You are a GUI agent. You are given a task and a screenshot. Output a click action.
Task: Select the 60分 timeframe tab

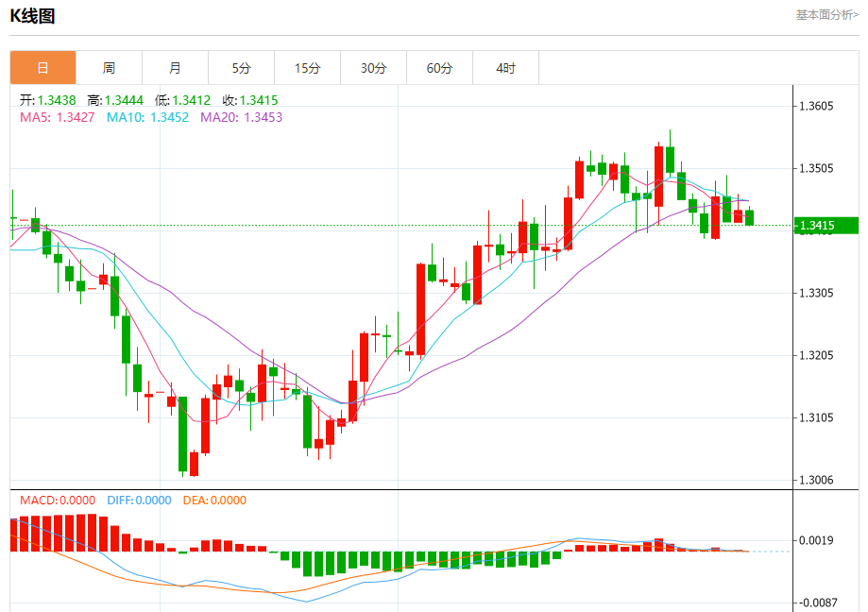click(x=439, y=68)
